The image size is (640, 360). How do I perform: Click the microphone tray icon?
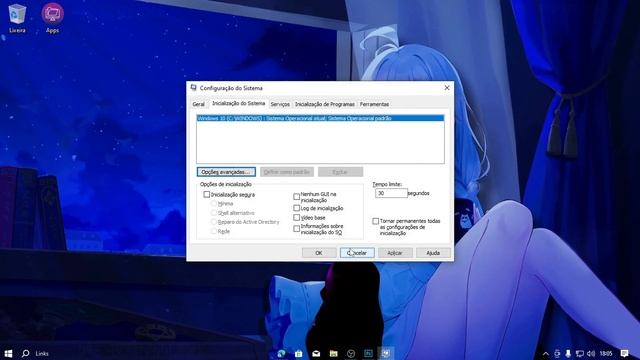(x=568, y=353)
